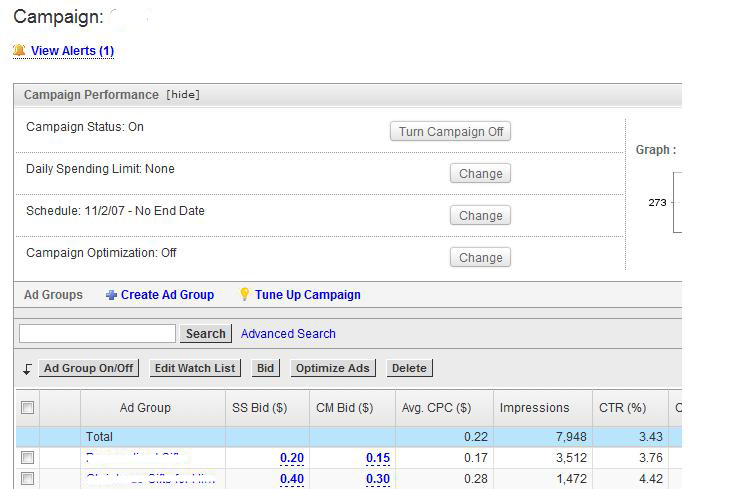Edit the 0.20 SS bid value
745x489 pixels.
click(292, 458)
